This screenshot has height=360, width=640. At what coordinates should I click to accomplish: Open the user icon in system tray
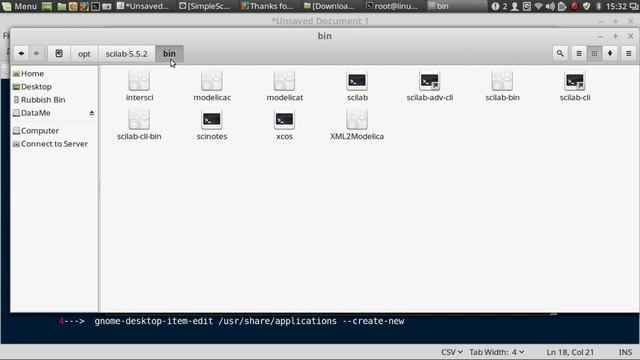(515, 6)
